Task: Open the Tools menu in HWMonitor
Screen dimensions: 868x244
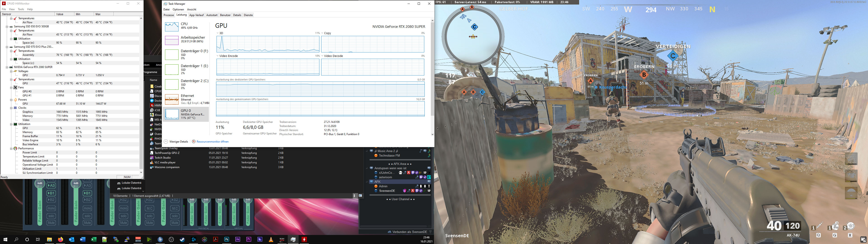Action: click(21, 9)
